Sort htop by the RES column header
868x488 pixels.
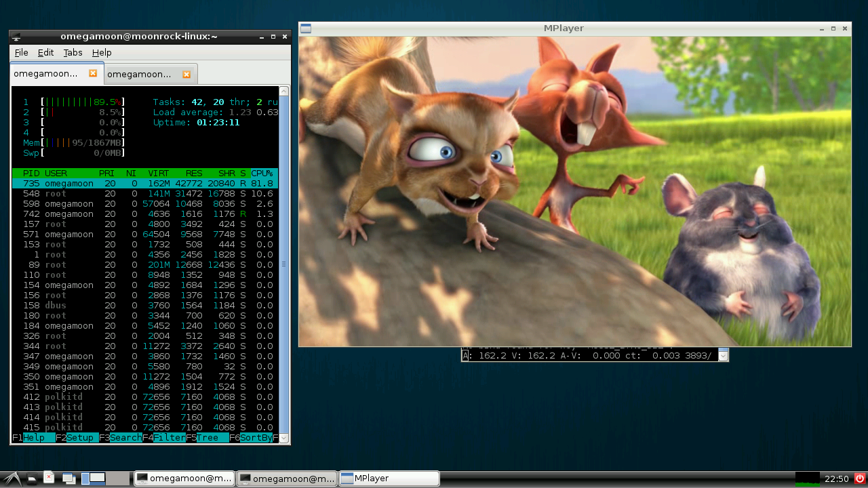pyautogui.click(x=194, y=174)
